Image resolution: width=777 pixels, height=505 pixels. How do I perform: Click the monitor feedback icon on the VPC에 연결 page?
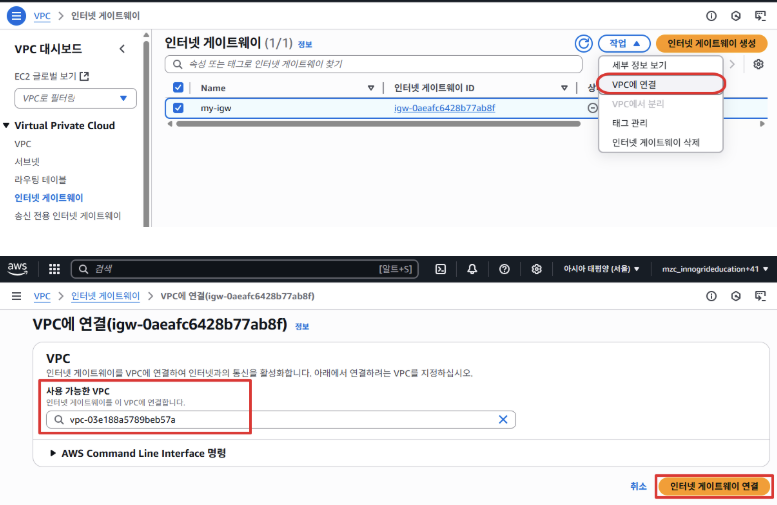(760, 296)
